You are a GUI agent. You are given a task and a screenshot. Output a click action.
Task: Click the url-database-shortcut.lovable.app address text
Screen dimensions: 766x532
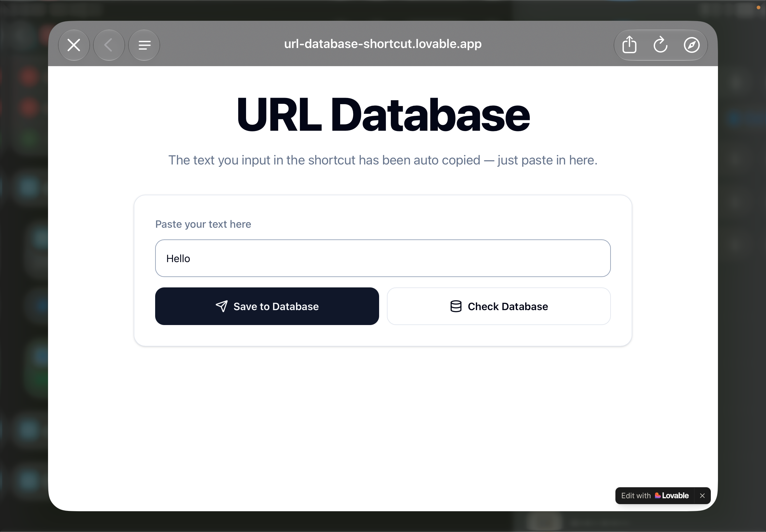(383, 44)
